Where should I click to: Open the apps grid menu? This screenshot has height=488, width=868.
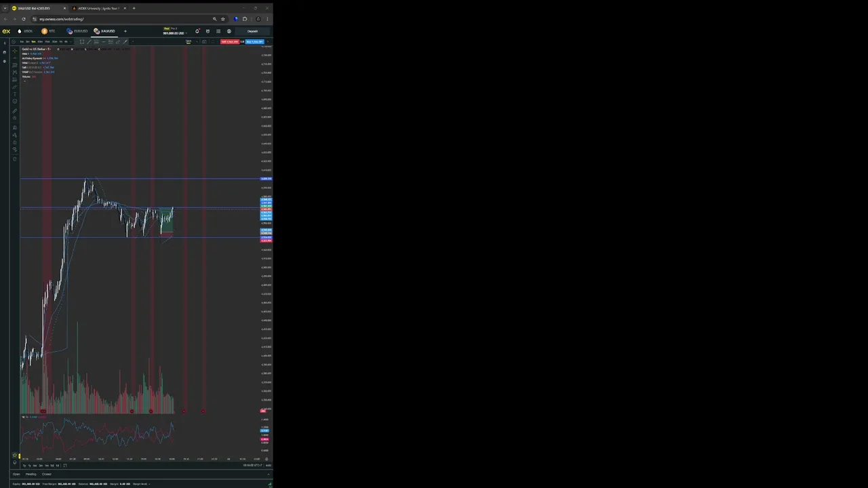[x=218, y=31]
